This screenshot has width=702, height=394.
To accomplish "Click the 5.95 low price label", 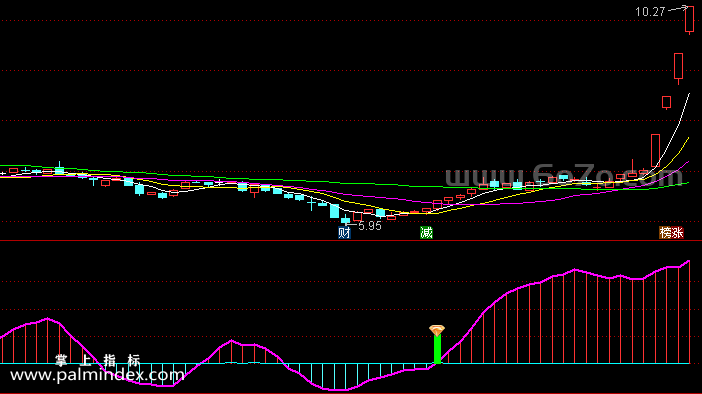I will [370, 226].
